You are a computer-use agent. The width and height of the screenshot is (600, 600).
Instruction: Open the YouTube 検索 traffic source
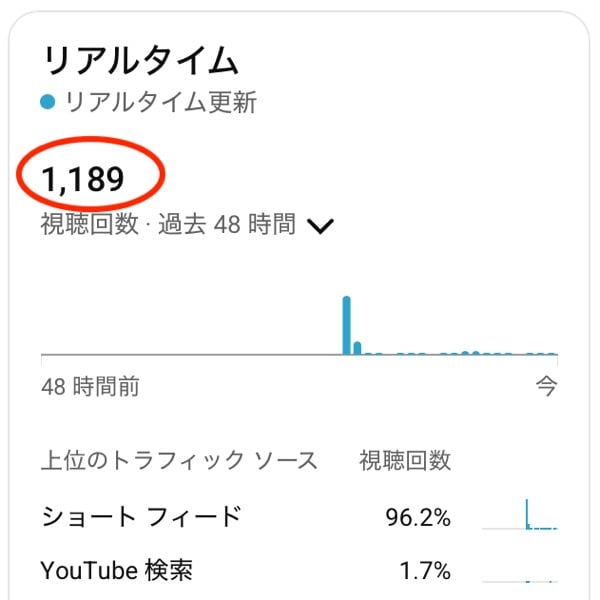pyautogui.click(x=117, y=571)
